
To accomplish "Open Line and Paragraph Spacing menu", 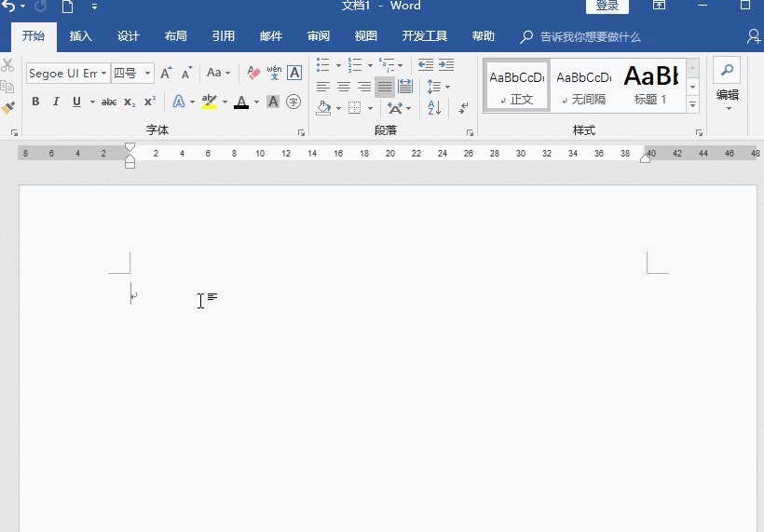I will click(x=438, y=87).
